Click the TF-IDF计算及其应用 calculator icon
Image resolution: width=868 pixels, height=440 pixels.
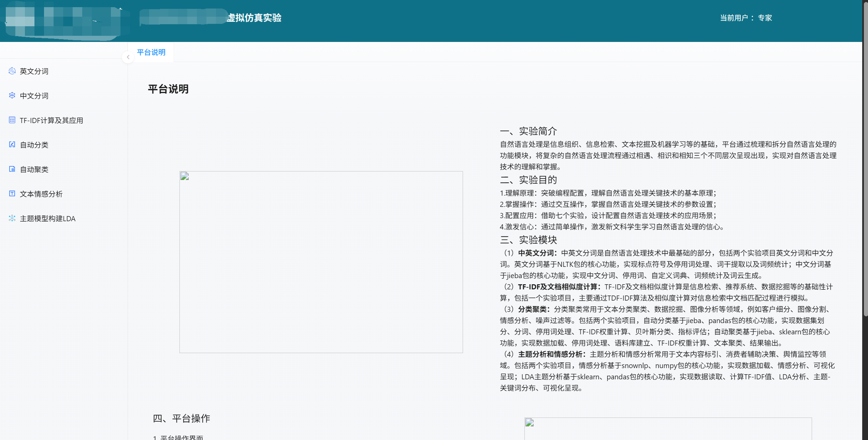(x=12, y=120)
